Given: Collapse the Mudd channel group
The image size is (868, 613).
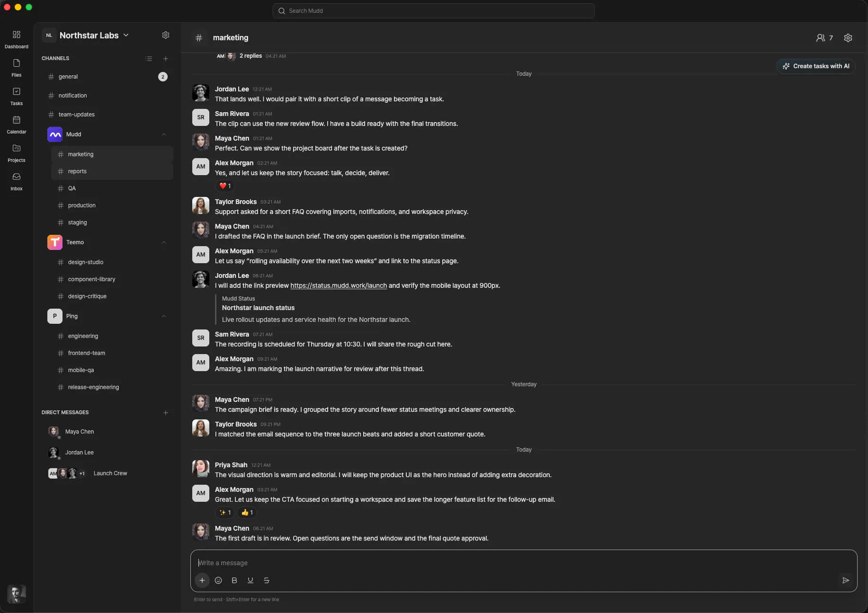Looking at the screenshot, I should pos(164,134).
